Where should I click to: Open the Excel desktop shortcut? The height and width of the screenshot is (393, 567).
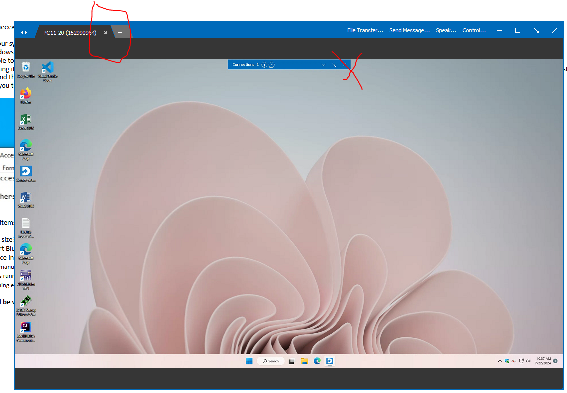26,122
